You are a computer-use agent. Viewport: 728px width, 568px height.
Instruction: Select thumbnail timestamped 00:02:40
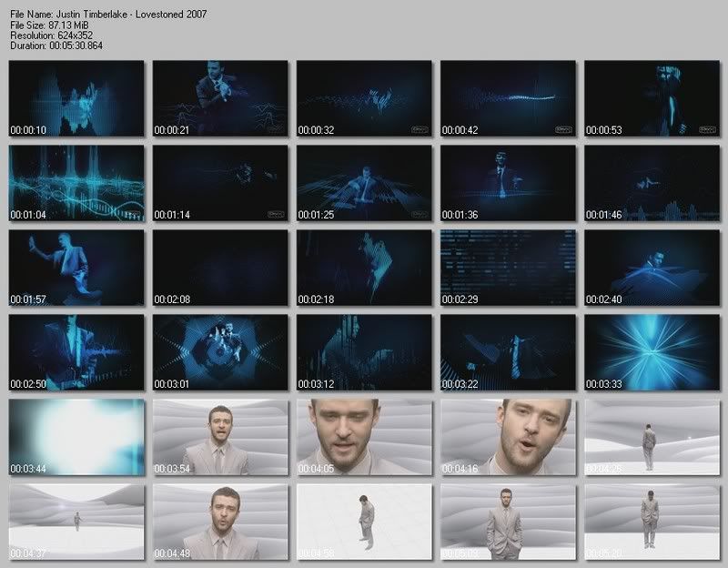point(652,268)
